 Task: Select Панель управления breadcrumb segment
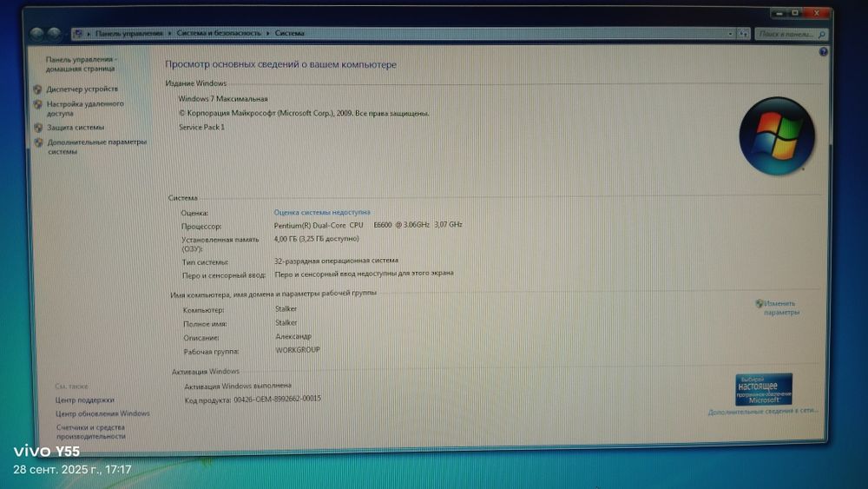tap(129, 33)
